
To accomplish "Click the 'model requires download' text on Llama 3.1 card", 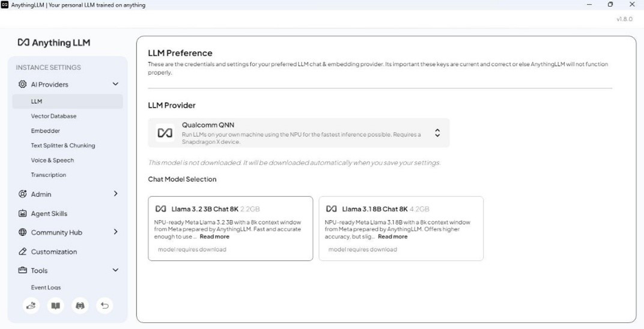I will coord(363,249).
